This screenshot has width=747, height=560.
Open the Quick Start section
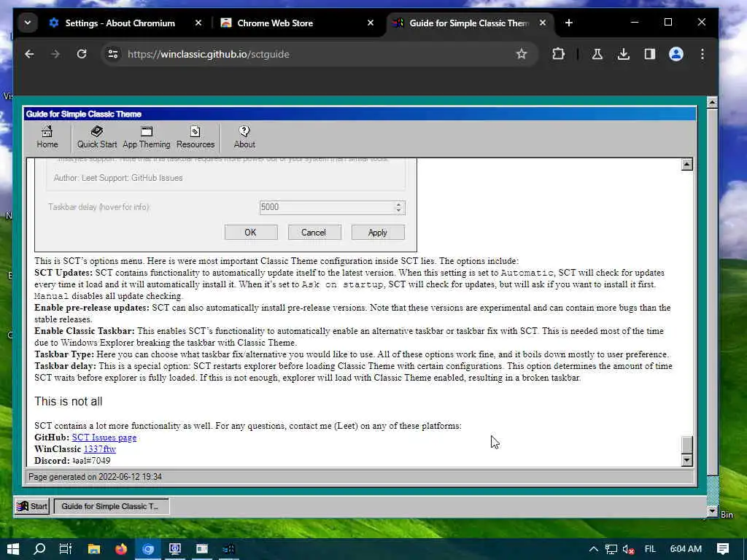point(97,137)
